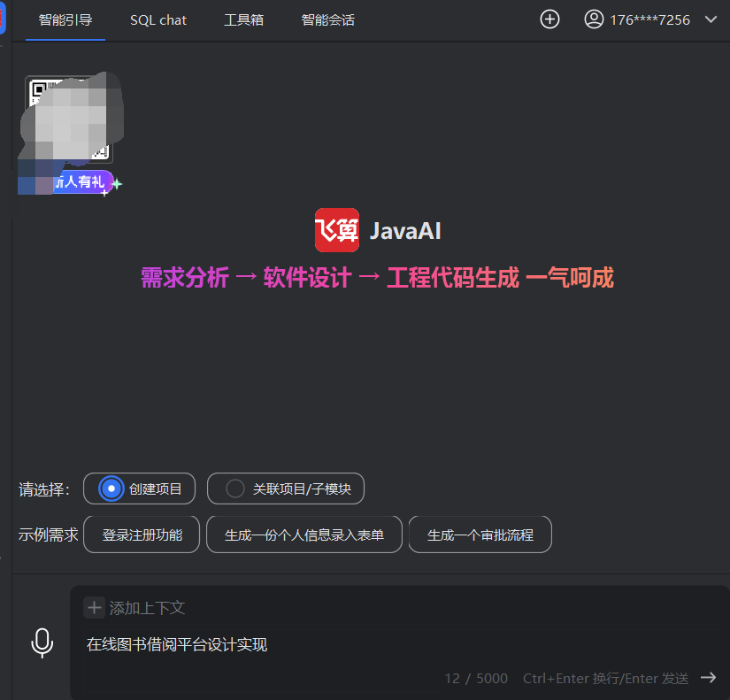The height and width of the screenshot is (700, 730).
Task: Click the plus icon before 添加上下文
Action: pos(95,608)
